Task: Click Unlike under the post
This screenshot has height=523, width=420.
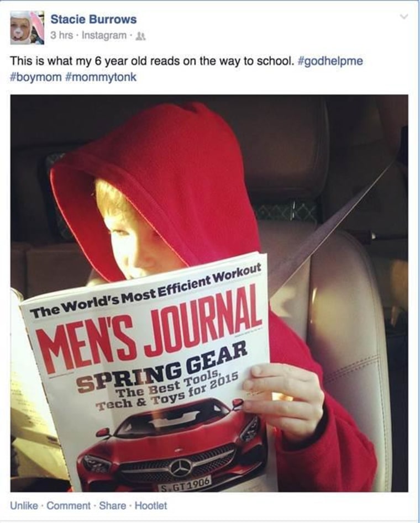Action: pyautogui.click(x=24, y=506)
